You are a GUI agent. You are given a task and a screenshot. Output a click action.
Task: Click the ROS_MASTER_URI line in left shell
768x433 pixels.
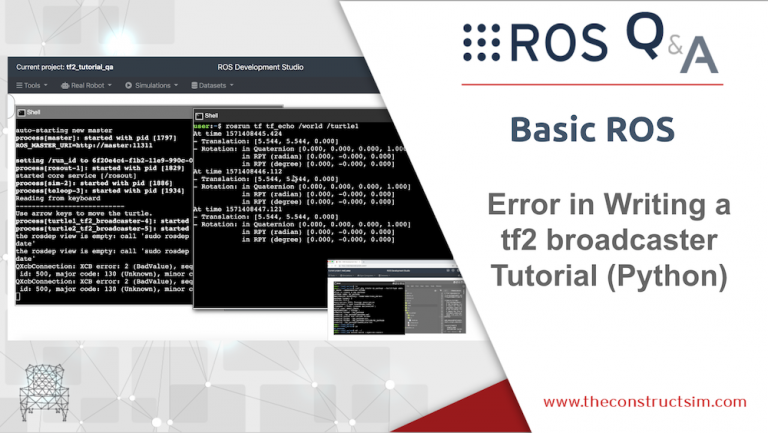tap(84, 145)
